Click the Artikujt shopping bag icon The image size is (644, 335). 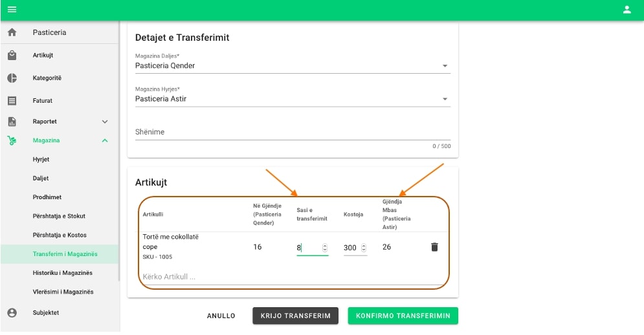pyautogui.click(x=12, y=56)
